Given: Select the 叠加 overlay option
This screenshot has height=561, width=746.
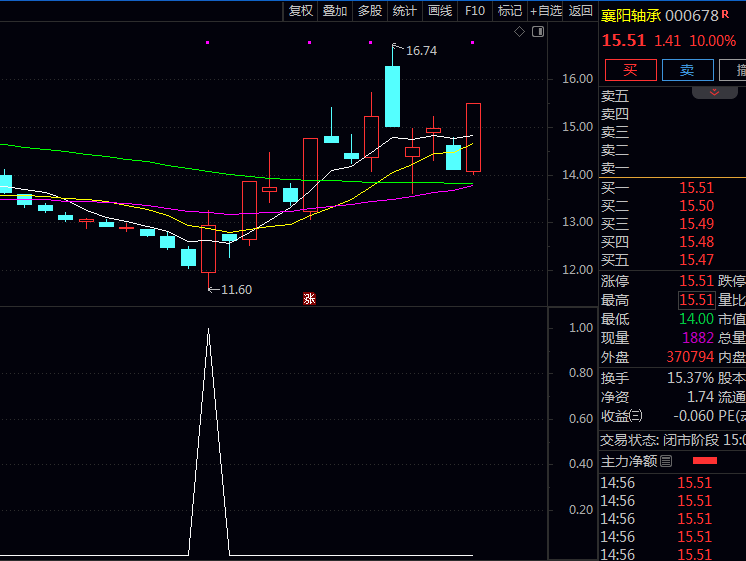Looking at the screenshot, I should coord(335,11).
